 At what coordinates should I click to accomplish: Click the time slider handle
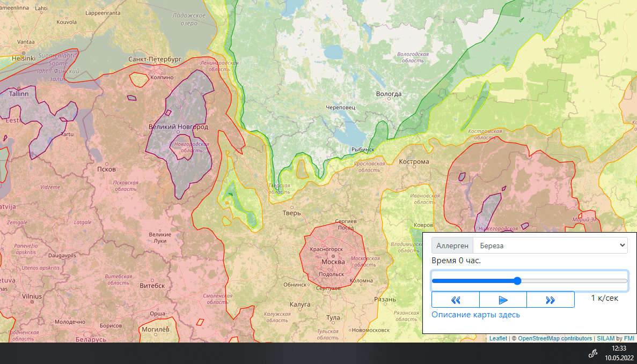[517, 281]
